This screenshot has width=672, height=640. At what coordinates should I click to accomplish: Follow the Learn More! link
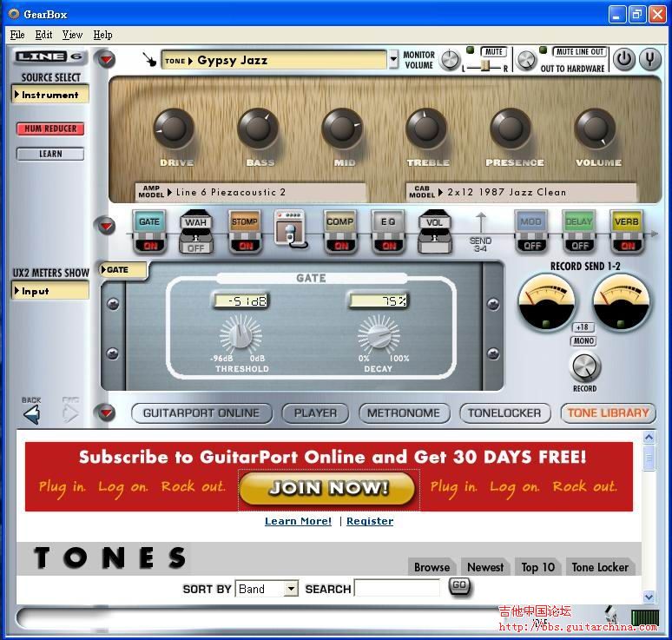click(298, 521)
